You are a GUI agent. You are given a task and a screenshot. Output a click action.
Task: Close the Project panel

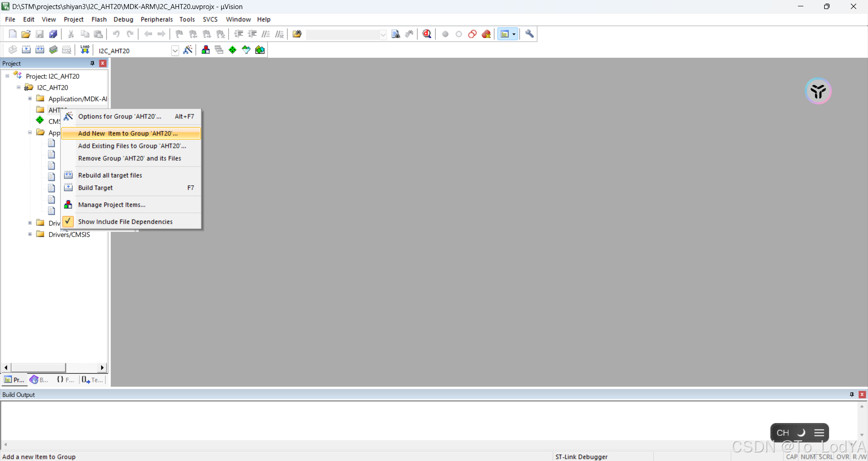(x=103, y=63)
